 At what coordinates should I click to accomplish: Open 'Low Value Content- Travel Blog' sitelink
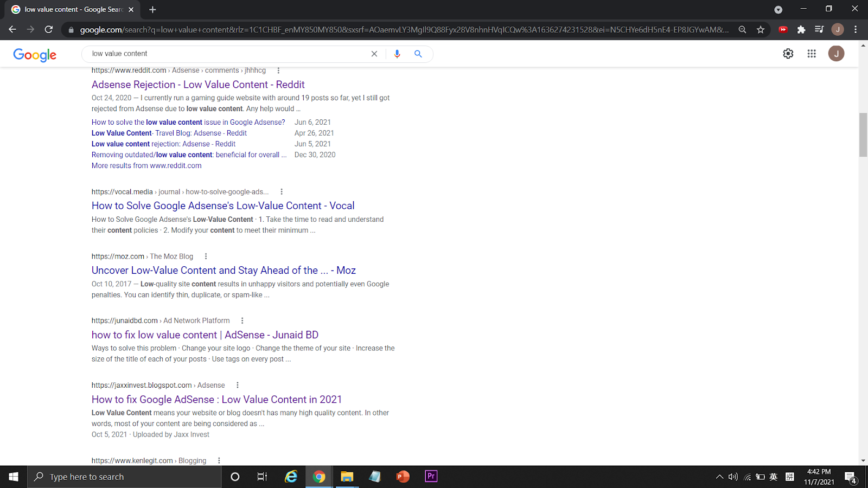(169, 133)
